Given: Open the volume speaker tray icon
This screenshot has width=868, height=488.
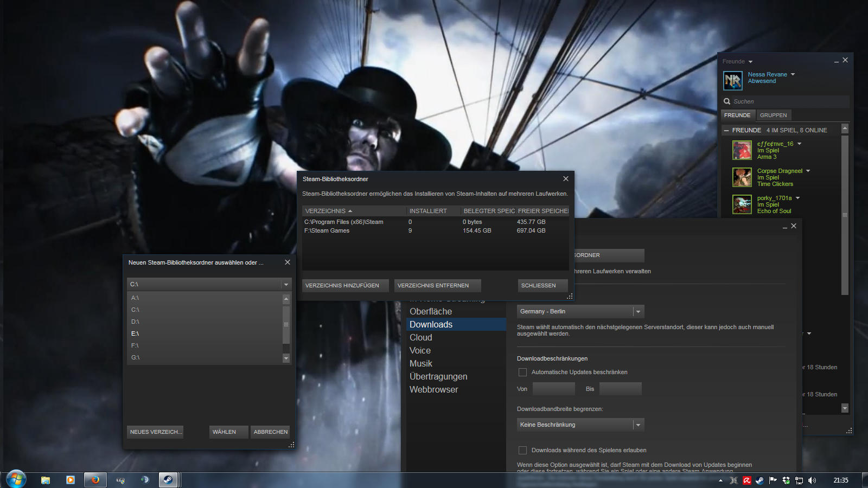Looking at the screenshot, I should coord(812,480).
